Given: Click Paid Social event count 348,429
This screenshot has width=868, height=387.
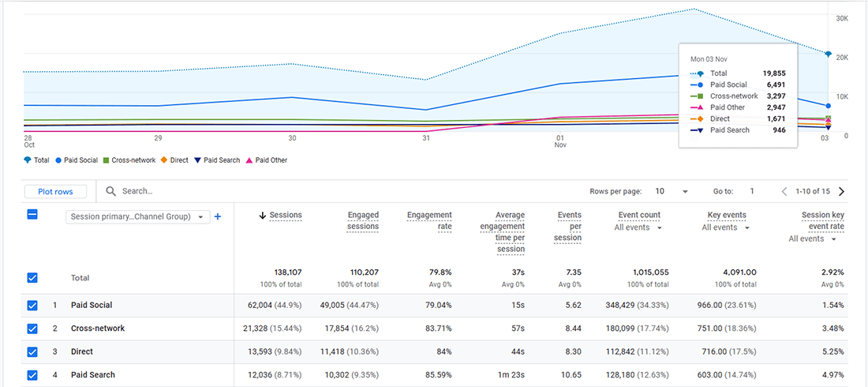Looking at the screenshot, I should (x=620, y=305).
